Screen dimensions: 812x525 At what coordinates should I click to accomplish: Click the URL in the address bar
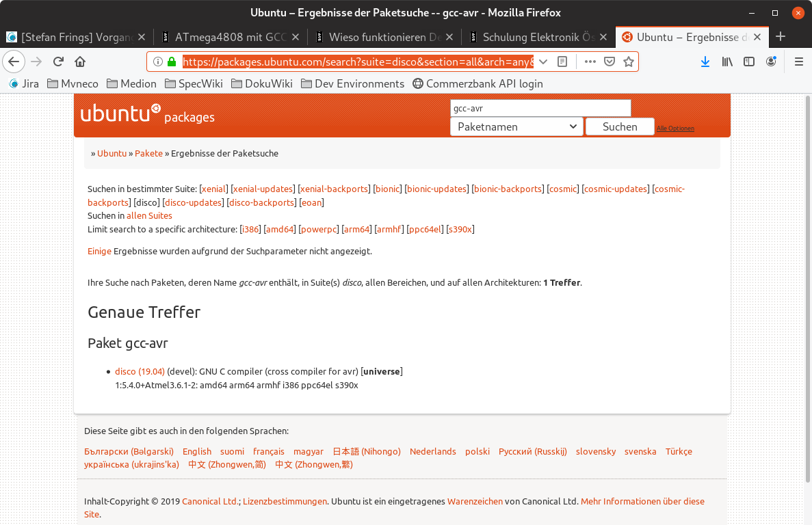358,62
